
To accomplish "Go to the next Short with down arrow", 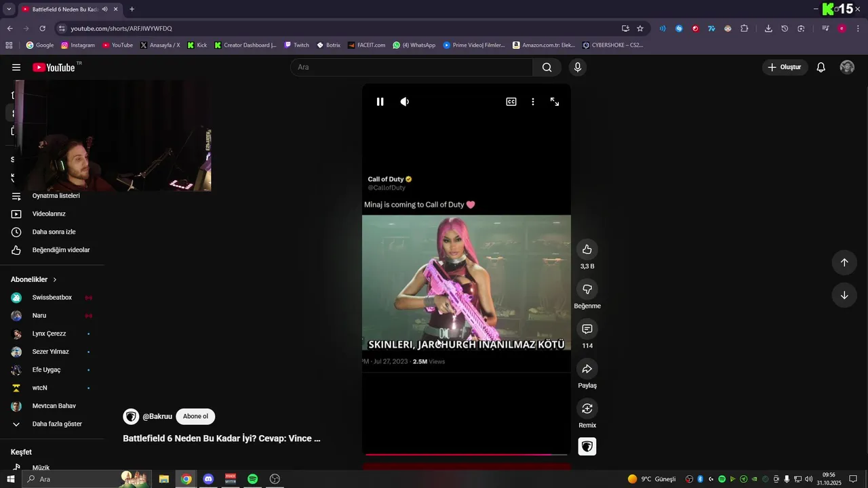I will [844, 295].
